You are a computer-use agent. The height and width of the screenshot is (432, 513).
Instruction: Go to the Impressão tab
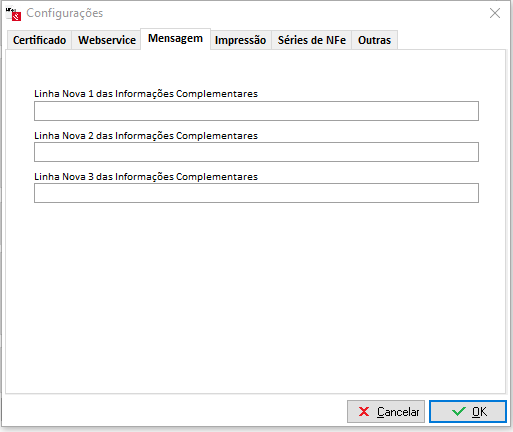(240, 40)
